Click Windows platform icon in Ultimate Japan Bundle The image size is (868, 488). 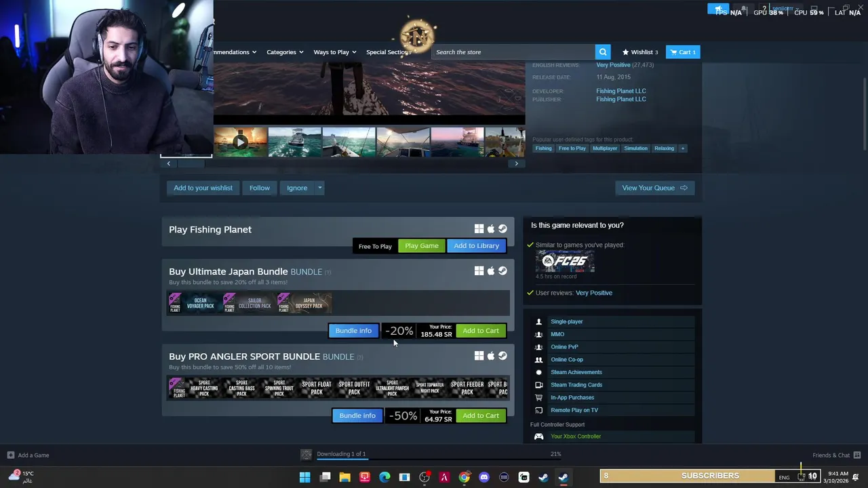[479, 271]
